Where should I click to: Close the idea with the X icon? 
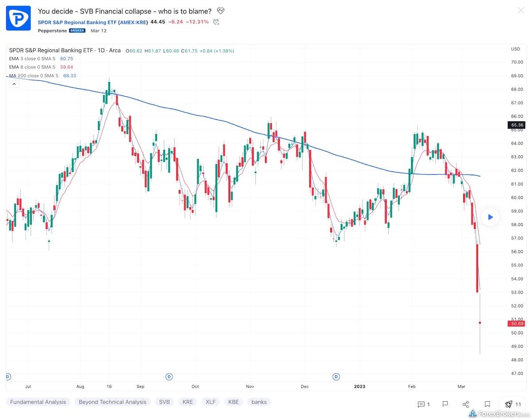tap(521, 10)
